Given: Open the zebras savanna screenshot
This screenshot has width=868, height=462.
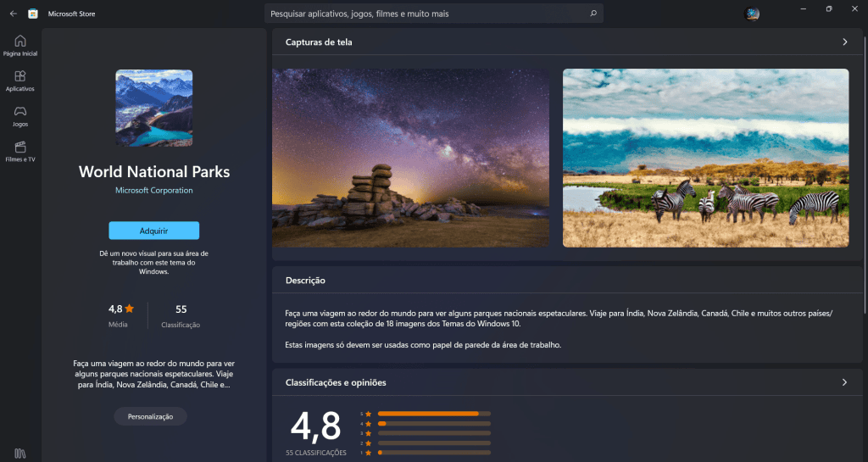Looking at the screenshot, I should click(706, 158).
